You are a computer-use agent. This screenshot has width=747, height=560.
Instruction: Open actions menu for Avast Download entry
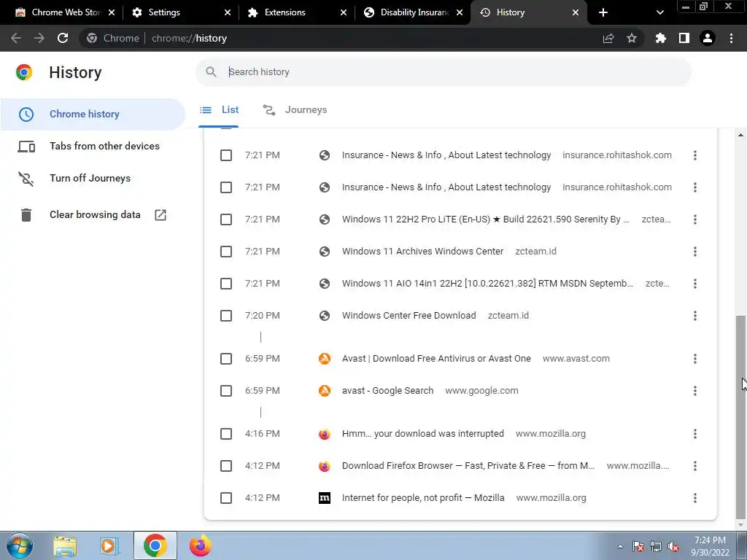coord(695,359)
